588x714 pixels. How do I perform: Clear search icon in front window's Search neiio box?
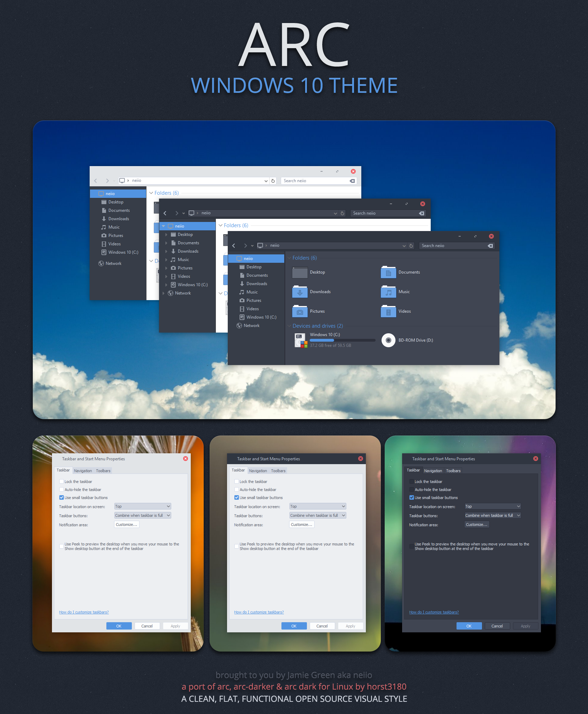pyautogui.click(x=490, y=246)
